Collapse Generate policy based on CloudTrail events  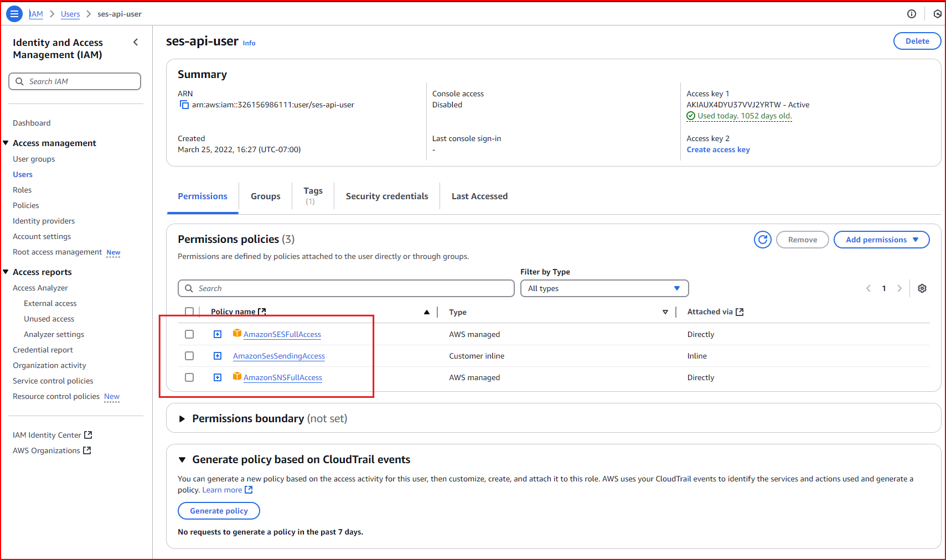click(x=182, y=460)
